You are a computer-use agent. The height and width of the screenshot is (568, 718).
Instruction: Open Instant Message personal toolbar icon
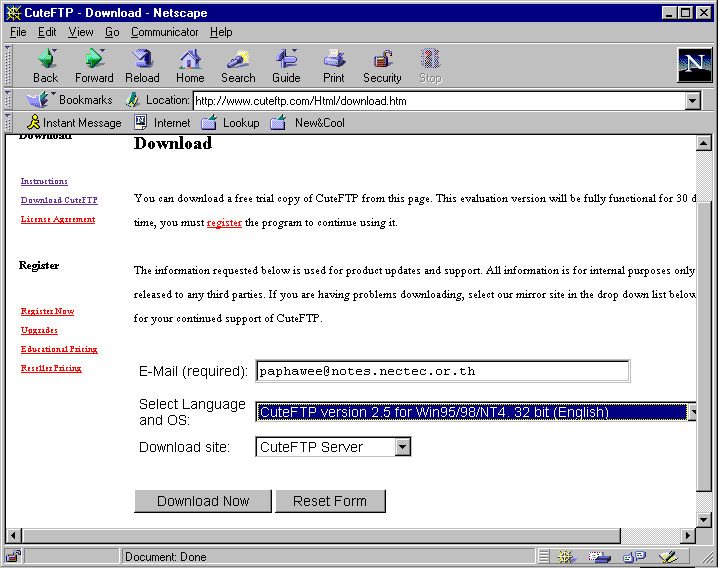pos(33,122)
